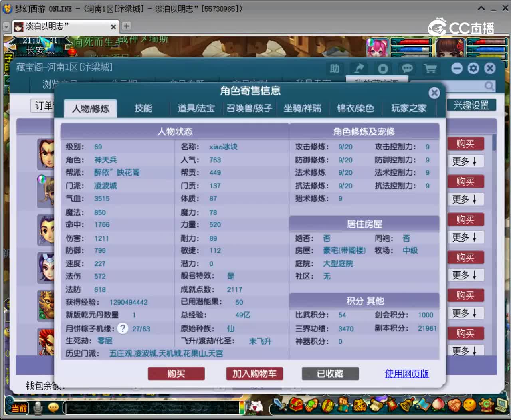Click the name value xiao冰块
This screenshot has width=511, height=420.
tap(223, 147)
